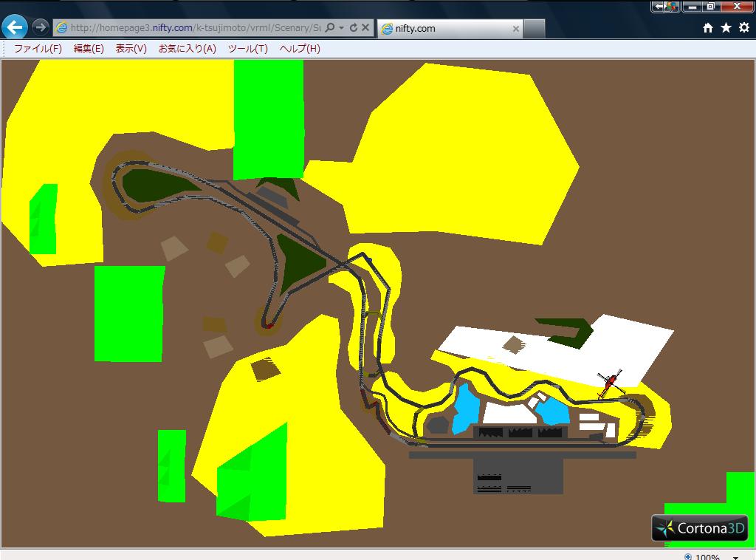Click the browser Forward arrow button
Image resolution: width=756 pixels, height=560 pixels.
[40, 27]
